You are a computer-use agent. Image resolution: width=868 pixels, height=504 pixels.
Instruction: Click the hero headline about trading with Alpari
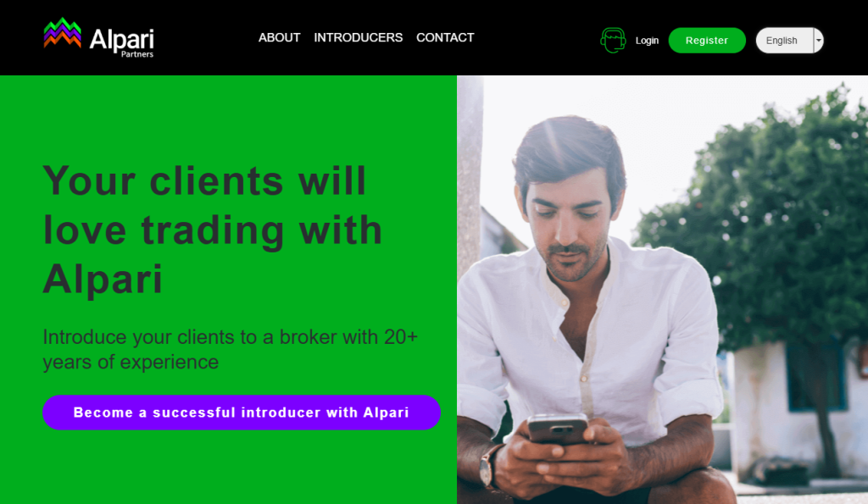[213, 229]
